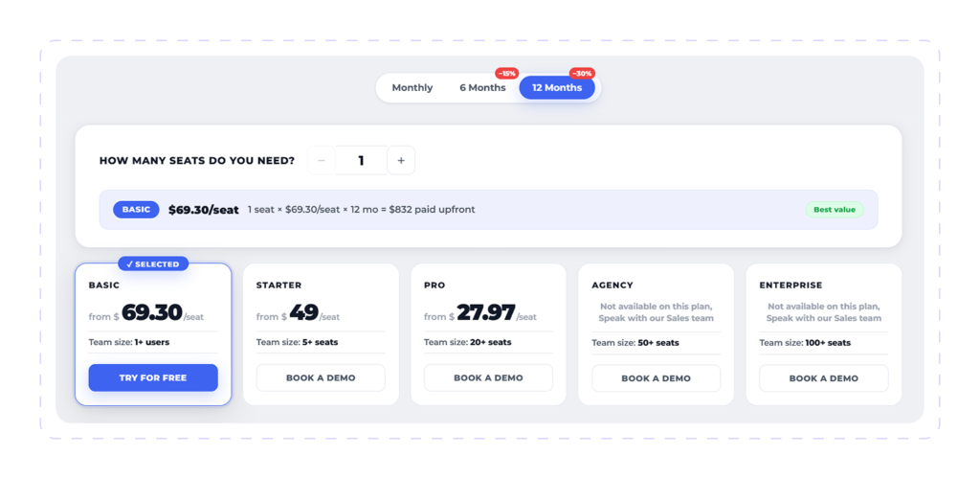Switch to 6 Months billing
Screen dimensions: 980x479
pyautogui.click(x=482, y=87)
